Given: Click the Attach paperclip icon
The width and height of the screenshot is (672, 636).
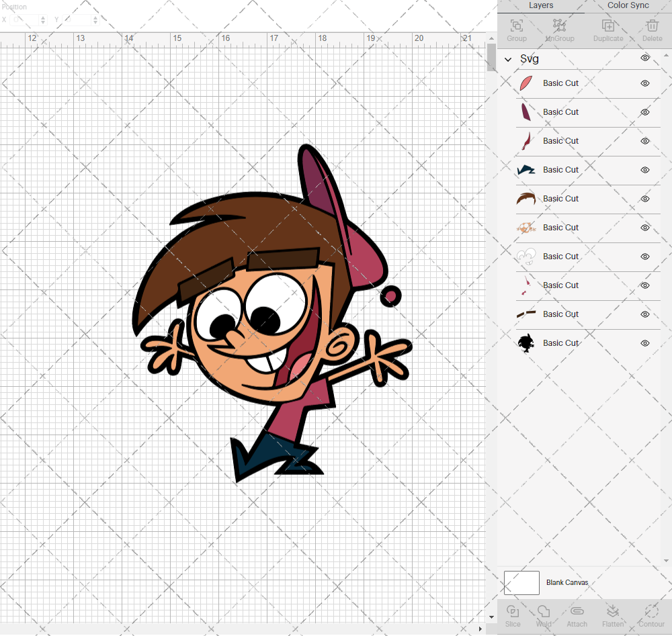Looking at the screenshot, I should pyautogui.click(x=577, y=611).
